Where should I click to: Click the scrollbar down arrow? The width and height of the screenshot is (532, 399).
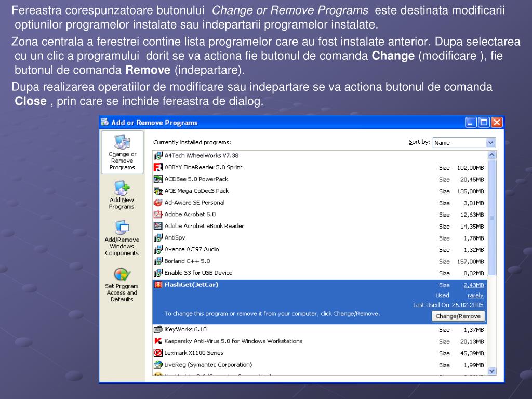tap(492, 371)
